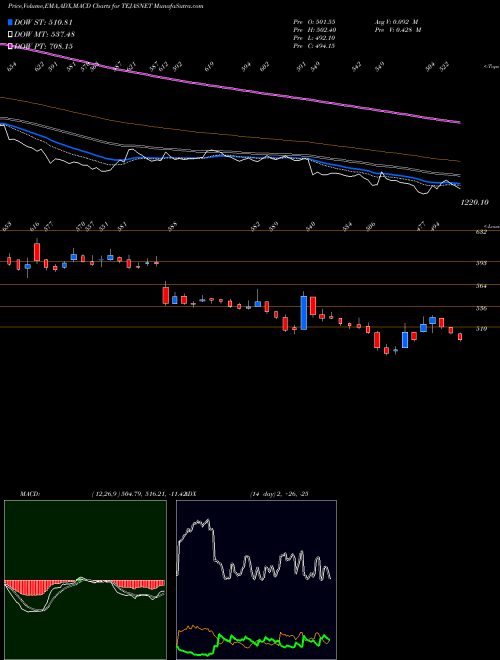Viewport: 500px width, 660px height.
Task: Click the 632 price level label
Action: (x=481, y=232)
